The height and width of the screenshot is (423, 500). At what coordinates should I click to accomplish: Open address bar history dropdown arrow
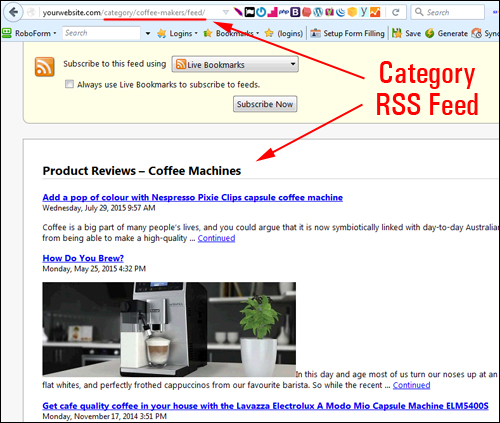coord(226,13)
